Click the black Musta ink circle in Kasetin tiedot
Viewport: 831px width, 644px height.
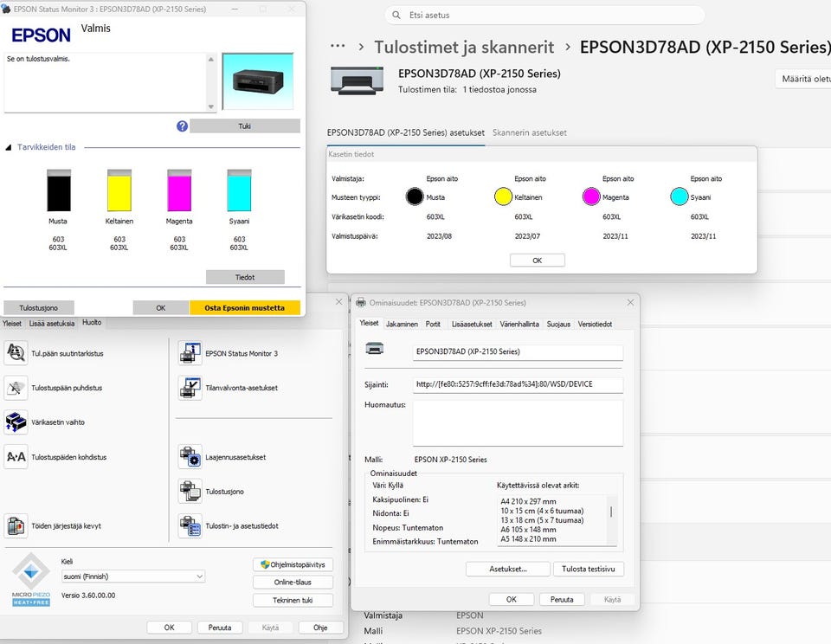click(415, 196)
